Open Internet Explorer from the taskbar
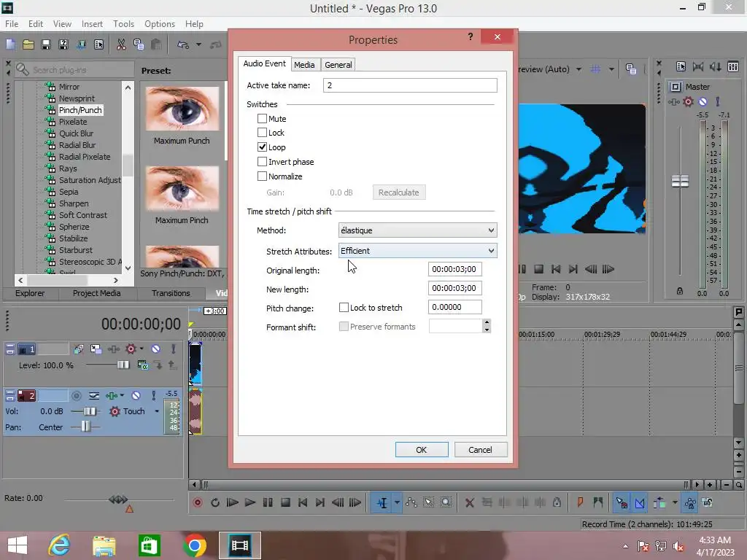Viewport: 747px width, 560px height. click(x=60, y=545)
